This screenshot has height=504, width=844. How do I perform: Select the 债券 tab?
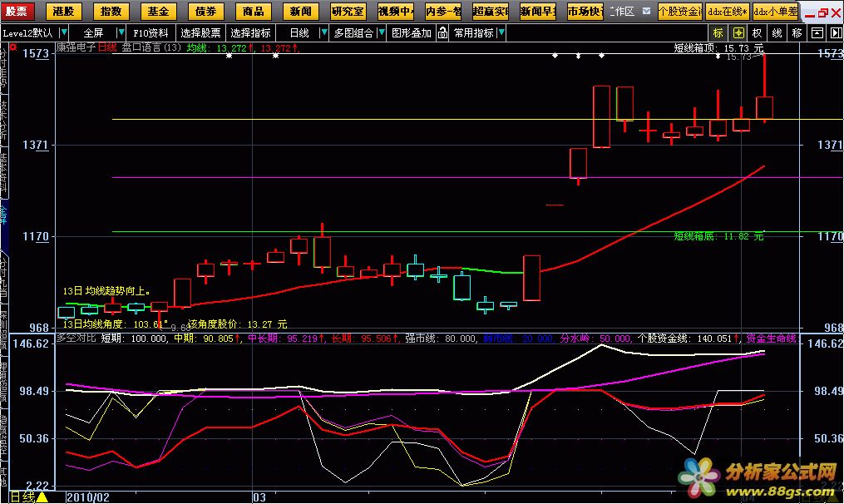pos(205,11)
